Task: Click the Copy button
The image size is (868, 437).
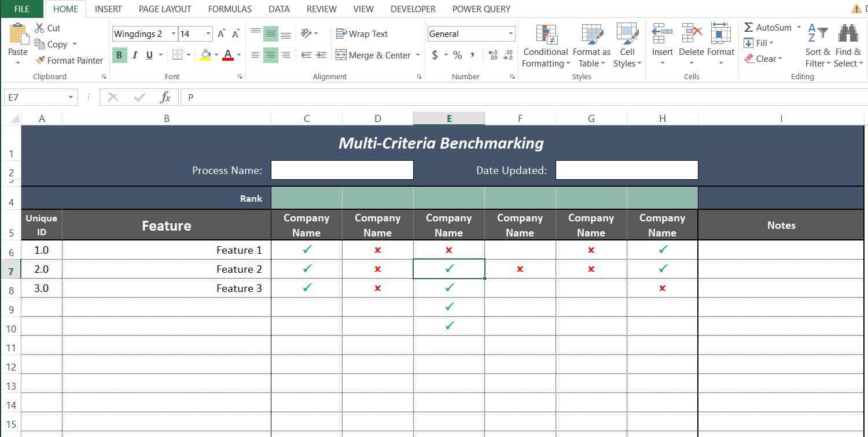Action: tap(56, 44)
